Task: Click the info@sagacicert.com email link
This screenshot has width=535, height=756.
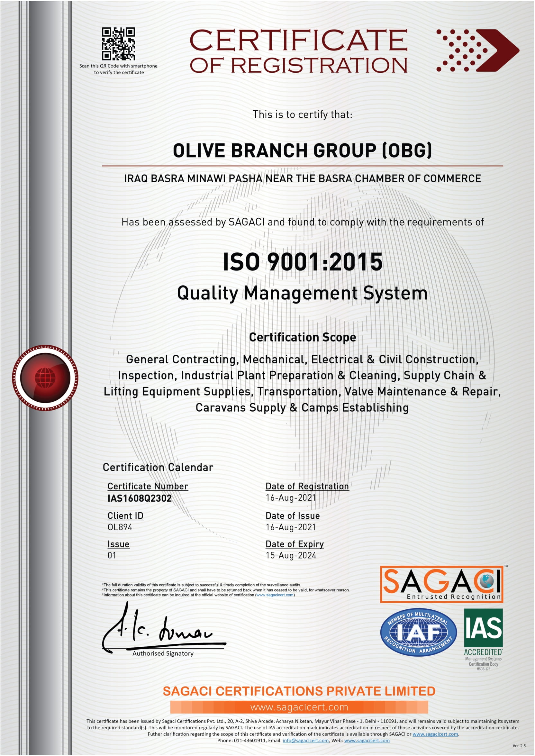Action: 305,741
